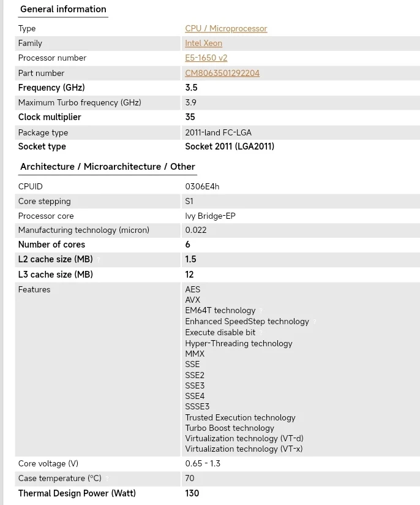The height and width of the screenshot is (505, 420).
Task: Click help icon beside Case temperature
Action: coord(107,479)
